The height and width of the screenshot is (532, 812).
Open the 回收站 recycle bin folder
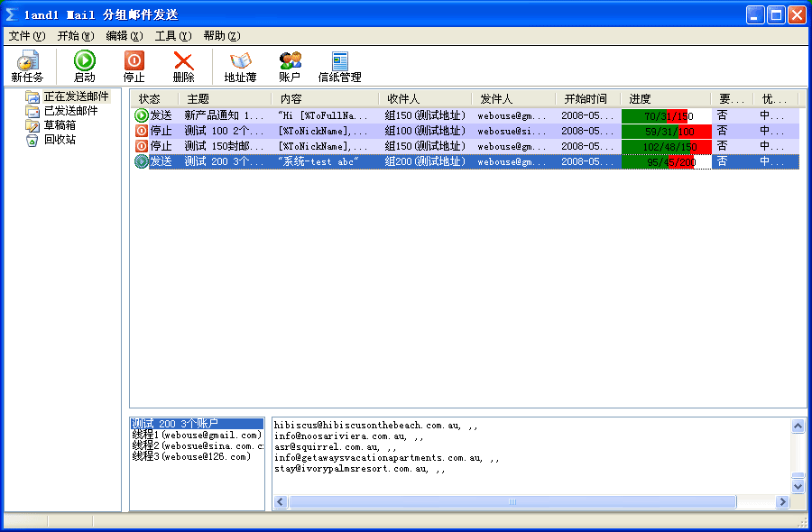[x=60, y=140]
